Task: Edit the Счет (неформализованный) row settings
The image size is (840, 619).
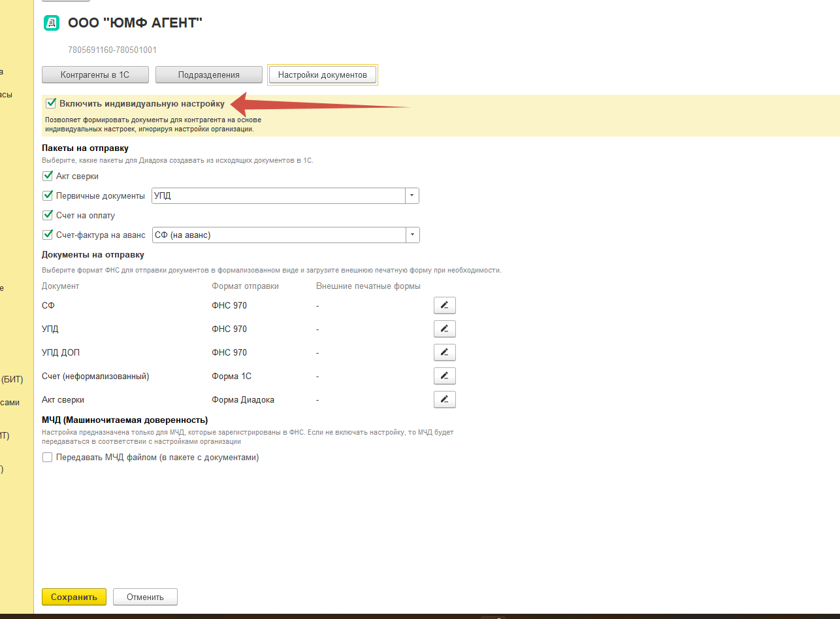Action: 444,376
